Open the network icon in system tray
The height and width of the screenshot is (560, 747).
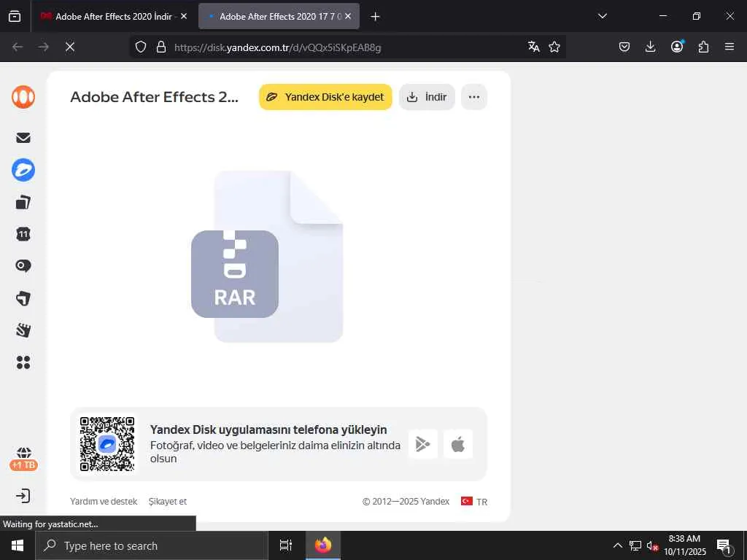(635, 545)
